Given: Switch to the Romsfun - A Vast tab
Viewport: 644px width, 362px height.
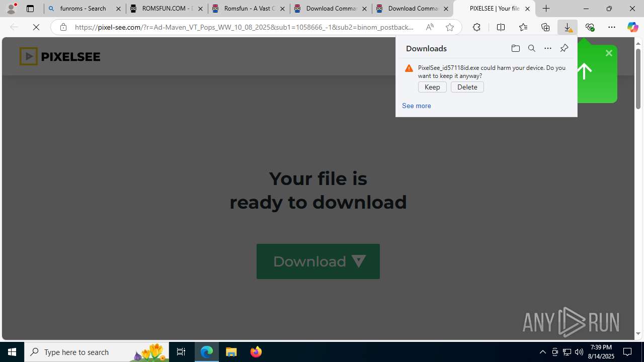Looking at the screenshot, I should coord(249,9).
